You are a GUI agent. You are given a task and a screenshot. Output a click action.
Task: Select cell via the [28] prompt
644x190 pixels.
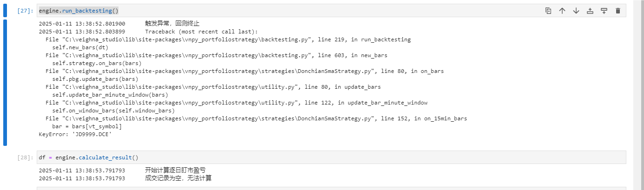pos(25,157)
